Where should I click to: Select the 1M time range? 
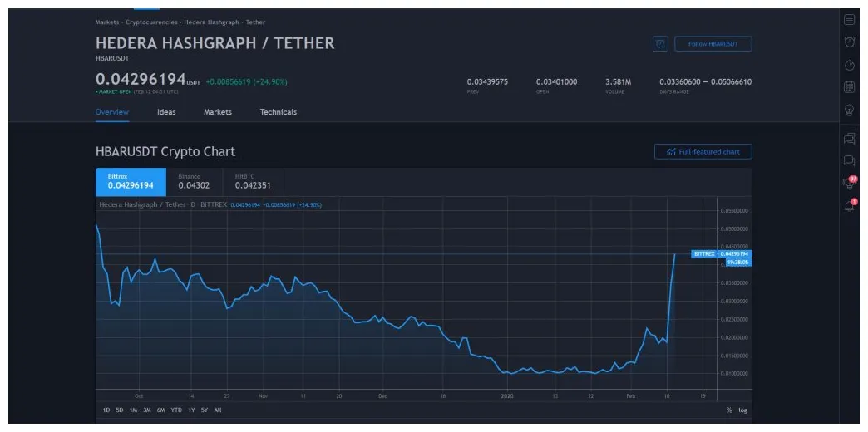(x=133, y=410)
